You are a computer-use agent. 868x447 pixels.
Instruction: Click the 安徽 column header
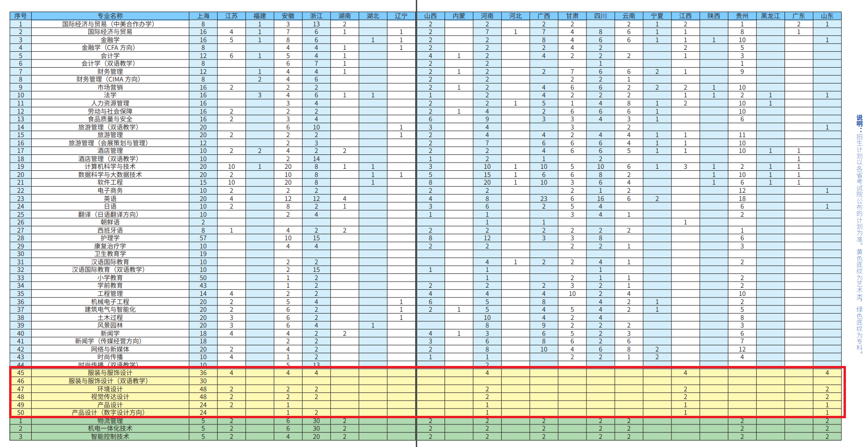(288, 16)
